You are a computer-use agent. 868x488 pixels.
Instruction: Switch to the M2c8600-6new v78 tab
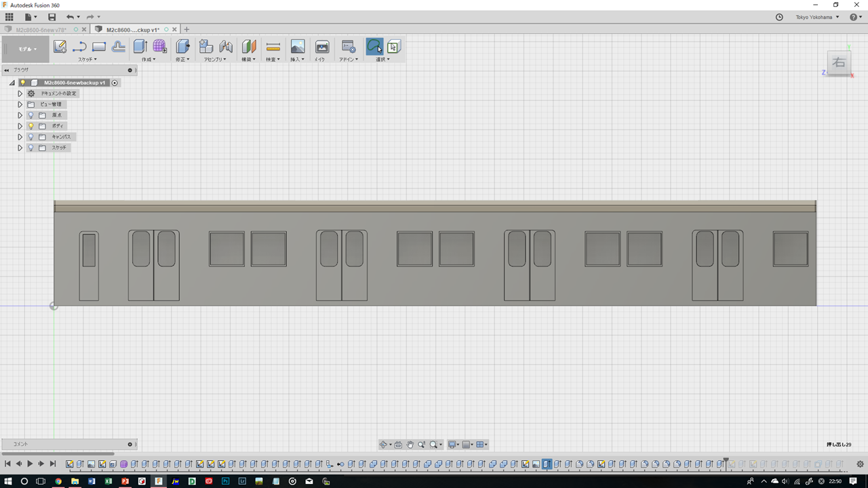pyautogui.click(x=41, y=30)
